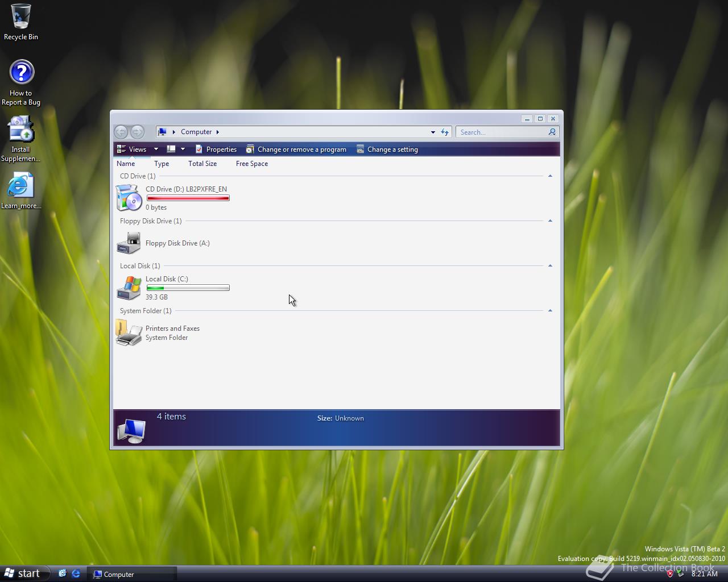The height and width of the screenshot is (582, 728).
Task: Click the 'CD Drive (1)' group heading
Action: [x=138, y=176]
